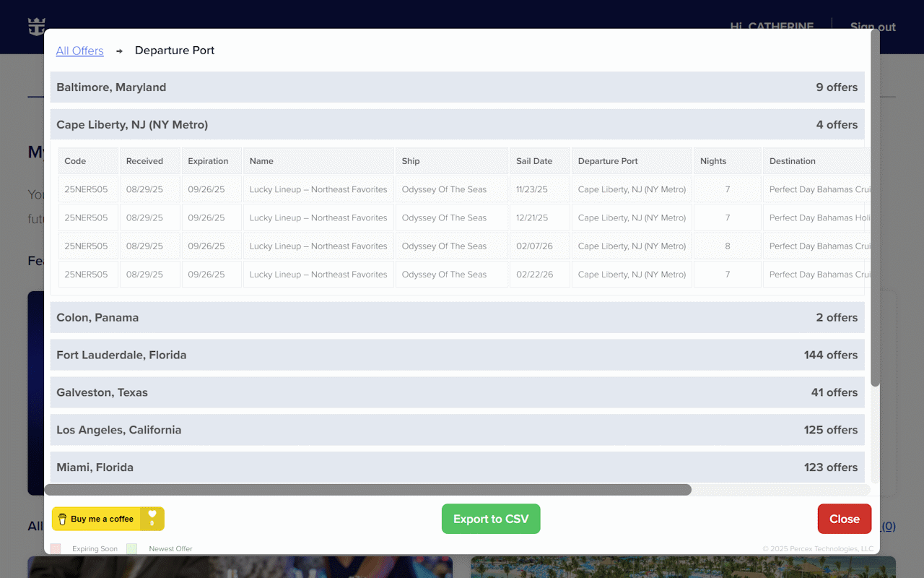Click the Royal Caribbean crown anchor logo
Image resolution: width=924 pixels, height=578 pixels.
[x=36, y=26]
